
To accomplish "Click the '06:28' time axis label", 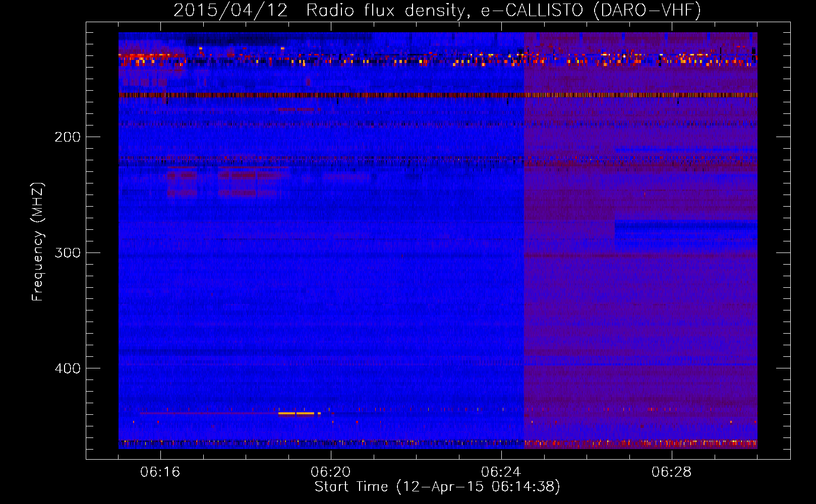I will [x=671, y=472].
